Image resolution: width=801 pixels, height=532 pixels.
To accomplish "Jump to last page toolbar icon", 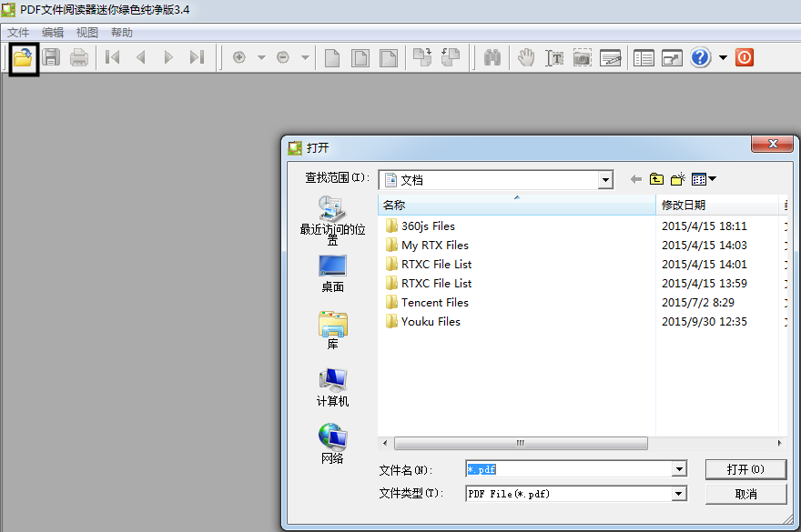I will [x=197, y=57].
